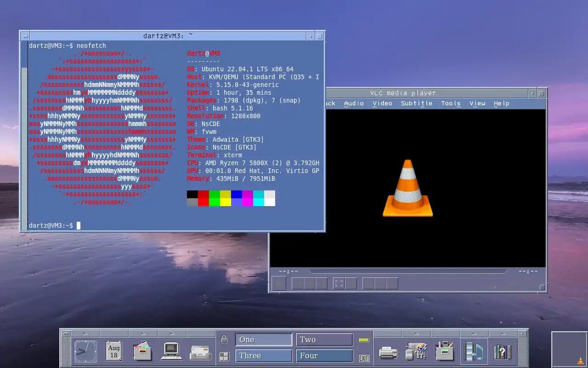
Task: Open the View menu in VLC
Action: 477,103
